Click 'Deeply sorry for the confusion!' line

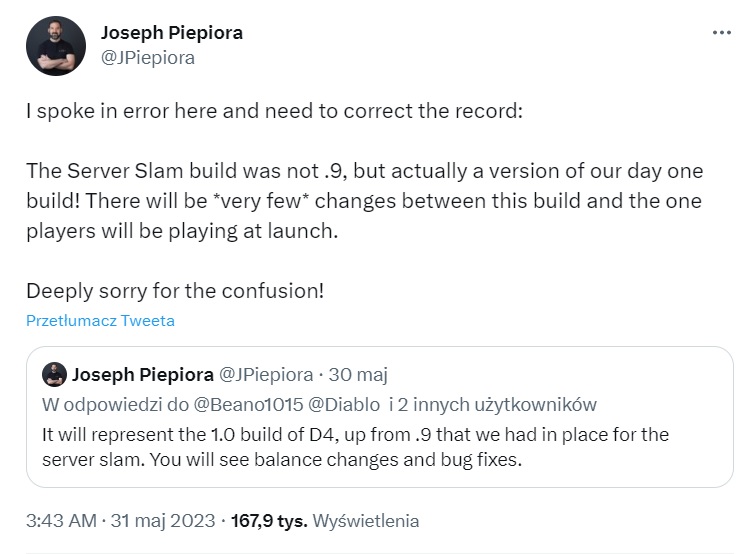[175, 293]
